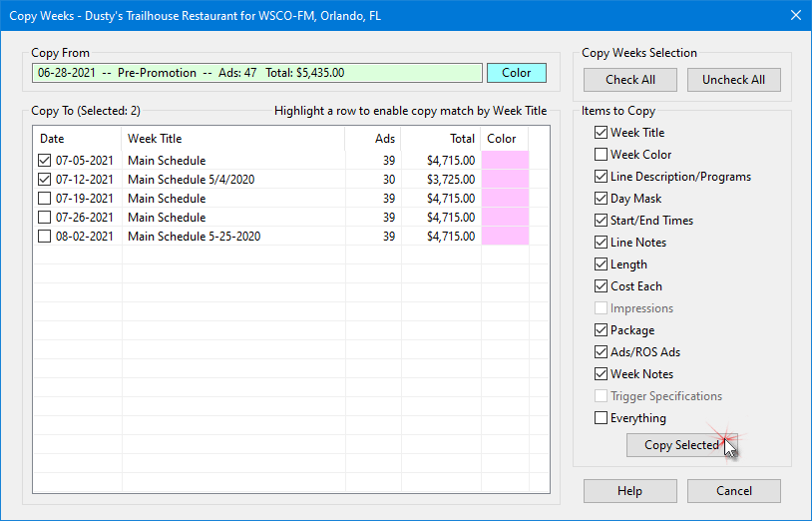Uncheck the 07-12-2021 week row checkbox
Screen dimensions: 812x521
coord(45,180)
